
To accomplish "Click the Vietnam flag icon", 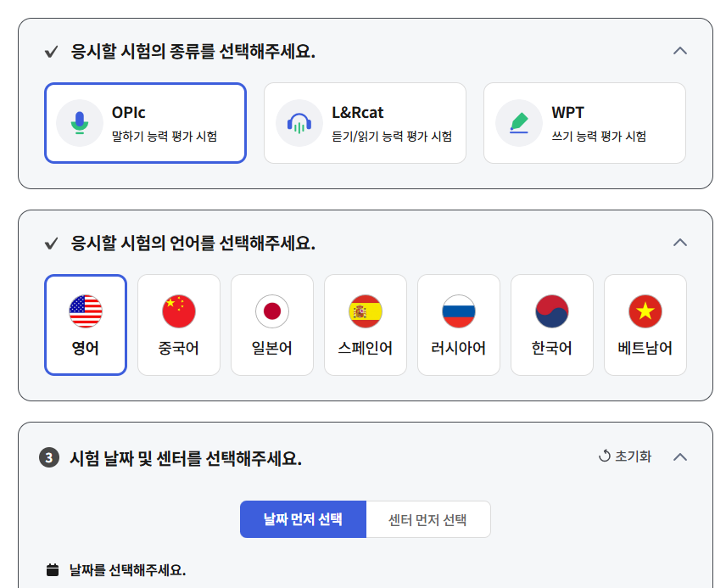I will pos(645,311).
